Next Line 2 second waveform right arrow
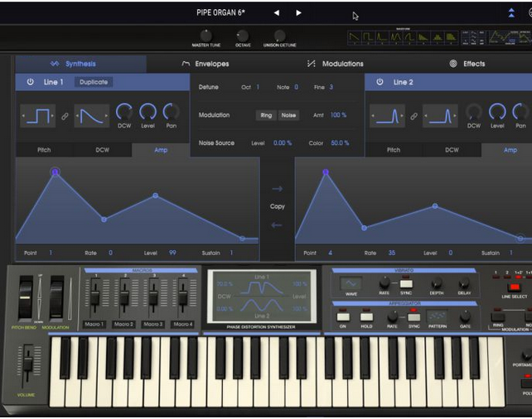This screenshot has height=419, width=532. [455, 116]
